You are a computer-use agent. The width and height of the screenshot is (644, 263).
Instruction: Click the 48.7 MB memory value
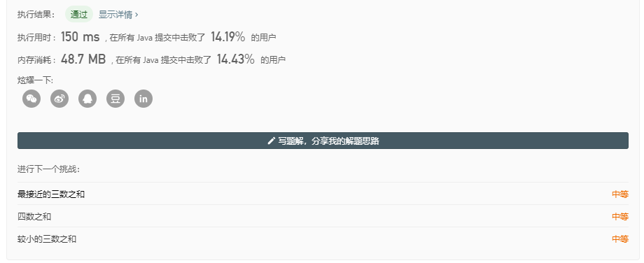tap(83, 59)
